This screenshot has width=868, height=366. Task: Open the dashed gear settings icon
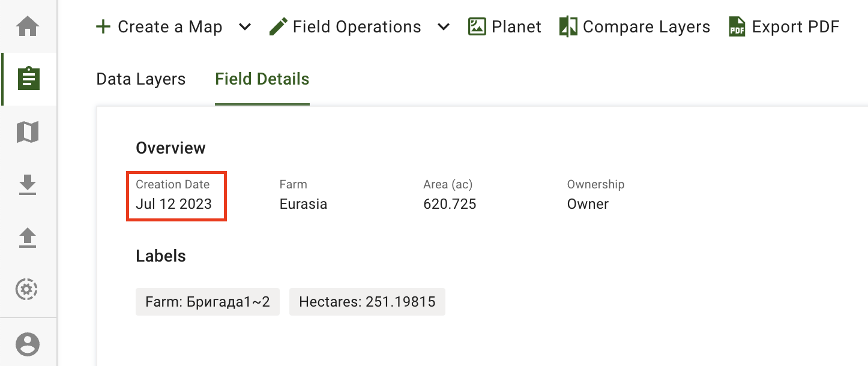click(x=28, y=290)
